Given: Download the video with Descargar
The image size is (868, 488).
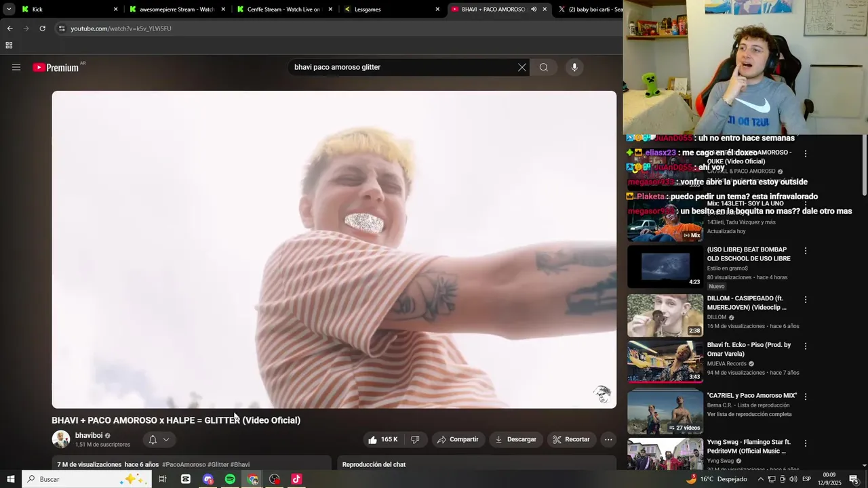Looking at the screenshot, I should click(x=516, y=439).
